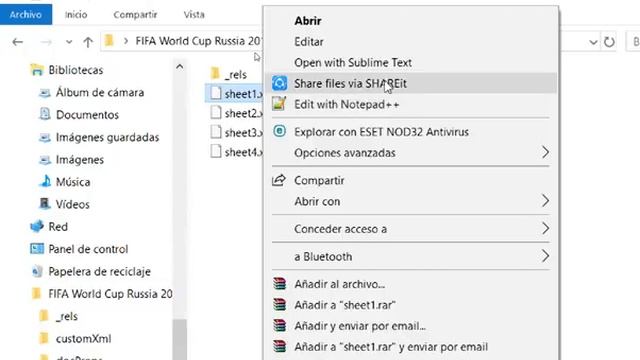This screenshot has height=360, width=640.
Task: Click the Panel de control icon
Action: click(37, 249)
